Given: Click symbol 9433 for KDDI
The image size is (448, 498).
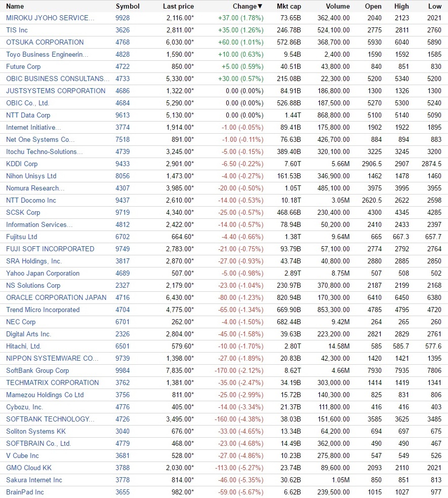Looking at the screenshot, I should coord(123,164).
